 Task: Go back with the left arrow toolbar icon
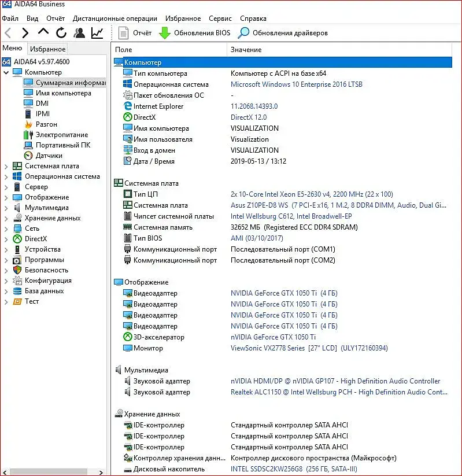[x=8, y=33]
